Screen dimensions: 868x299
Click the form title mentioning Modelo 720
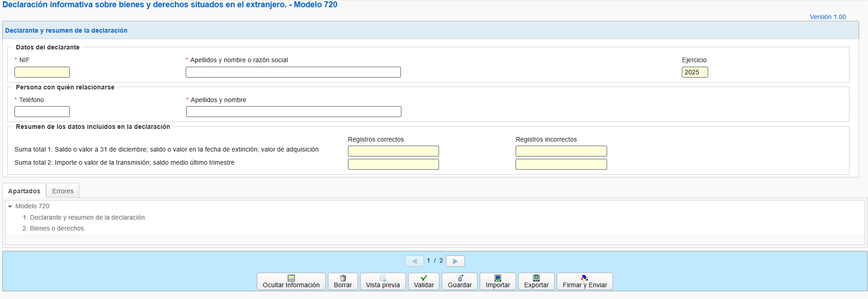[170, 5]
